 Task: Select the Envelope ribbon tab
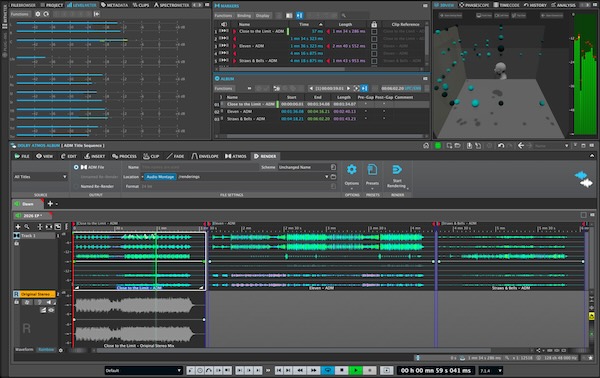(205, 156)
